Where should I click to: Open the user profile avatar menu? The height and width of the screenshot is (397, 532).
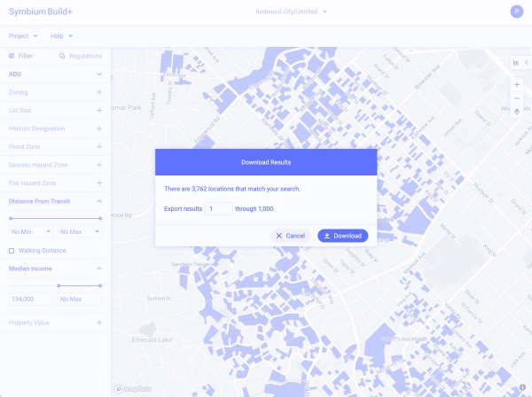(x=517, y=12)
